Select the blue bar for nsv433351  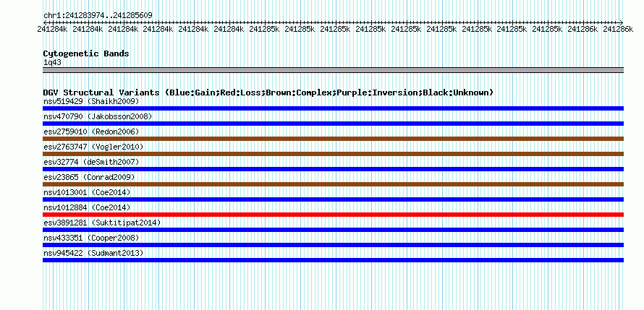(333, 245)
